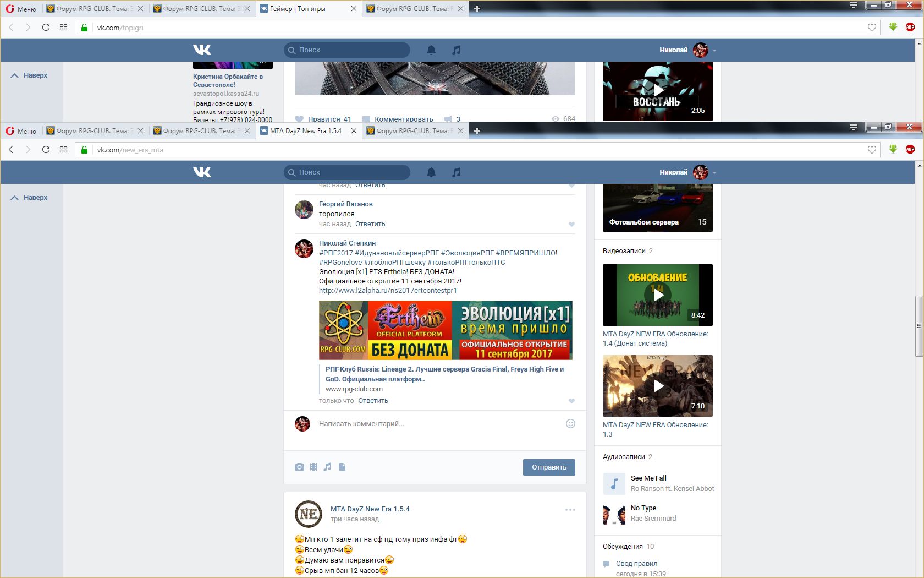Click the lower window vertical scrollbar thumb
Image resolution: width=924 pixels, height=578 pixels.
tap(919, 326)
